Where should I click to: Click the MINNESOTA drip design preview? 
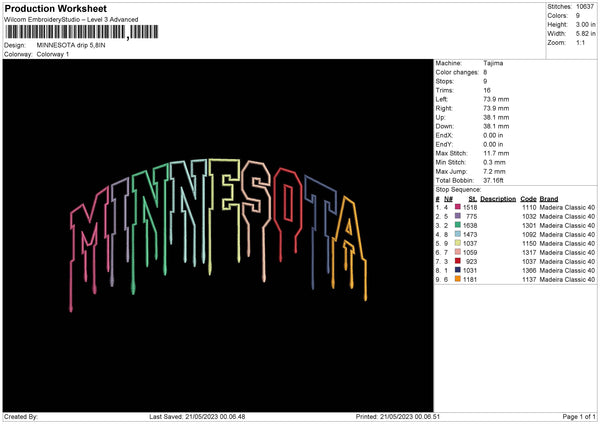click(217, 225)
